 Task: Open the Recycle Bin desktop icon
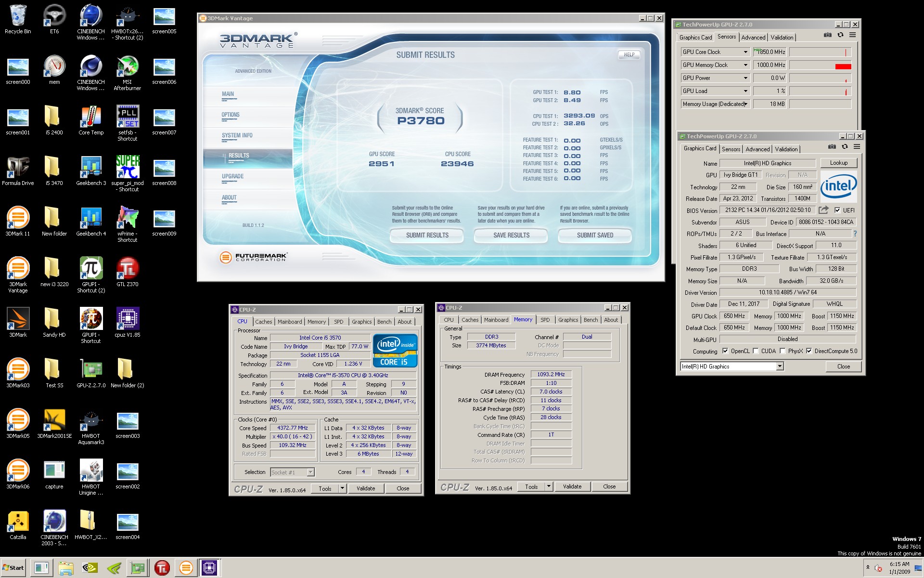pos(18,19)
